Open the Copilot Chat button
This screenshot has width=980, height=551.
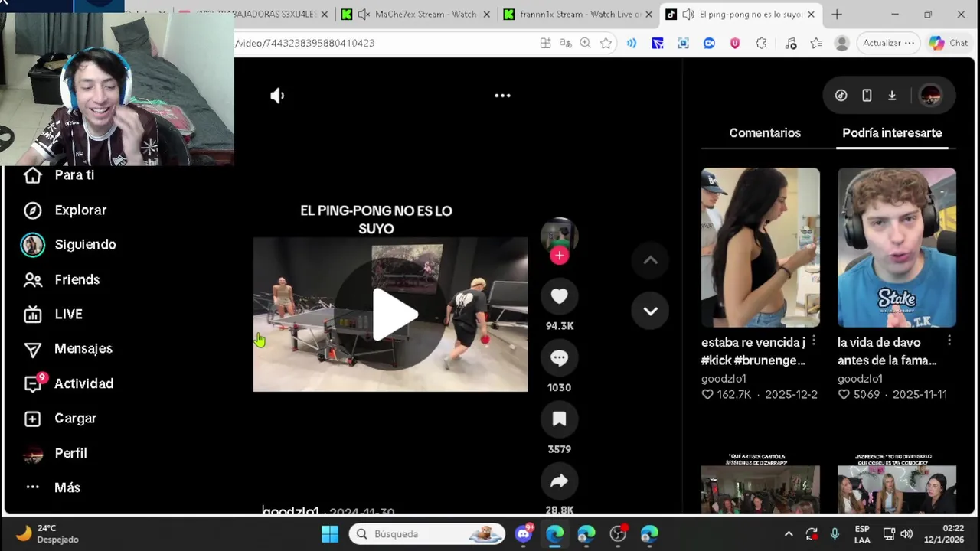click(x=948, y=43)
